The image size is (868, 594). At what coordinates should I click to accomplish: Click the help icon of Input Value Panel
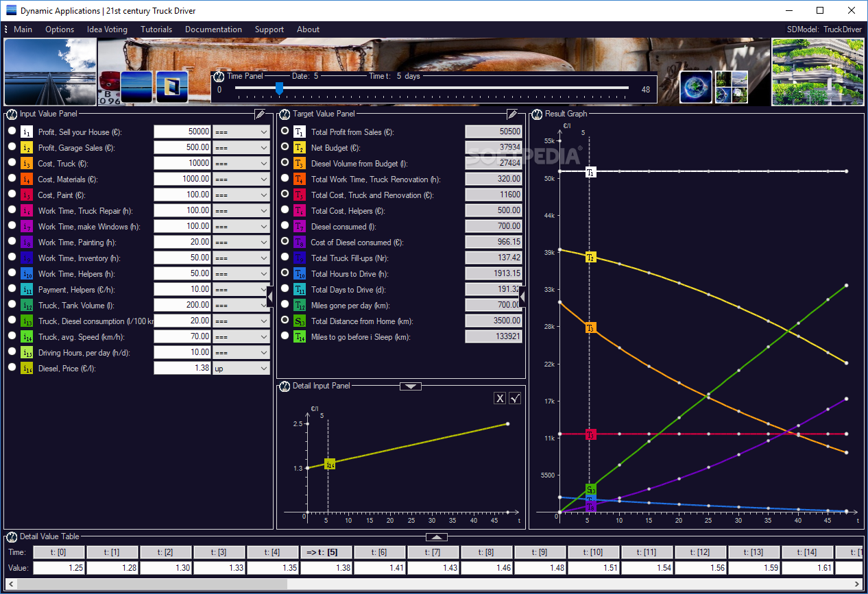(12, 114)
